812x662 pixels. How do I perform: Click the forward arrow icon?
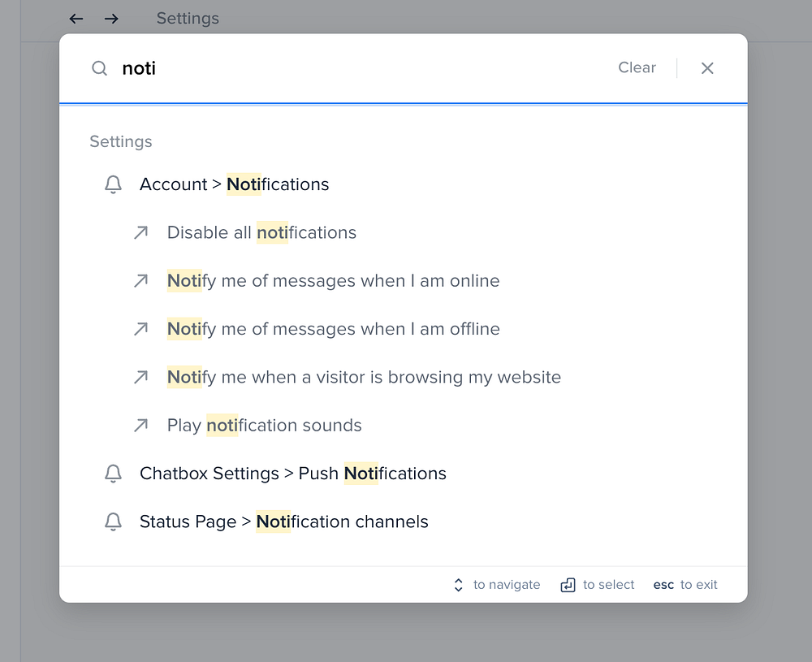click(111, 19)
